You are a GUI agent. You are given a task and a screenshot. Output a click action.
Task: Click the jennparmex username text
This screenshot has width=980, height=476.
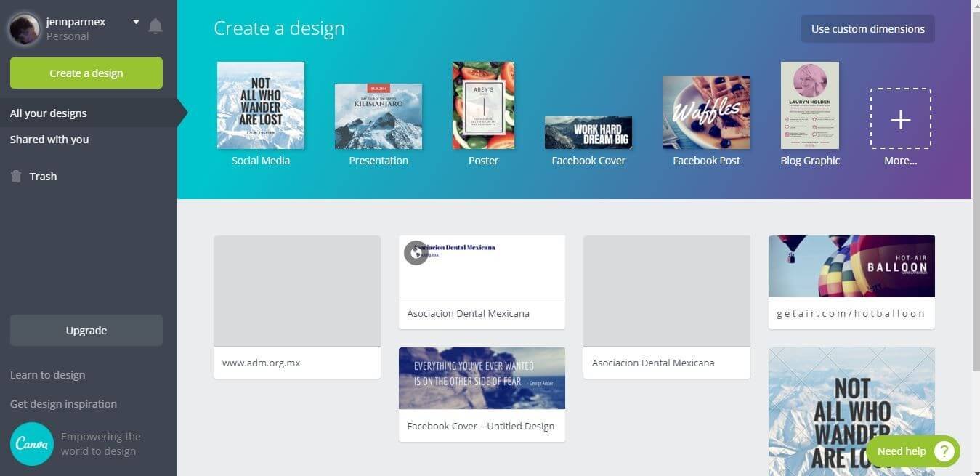76,22
